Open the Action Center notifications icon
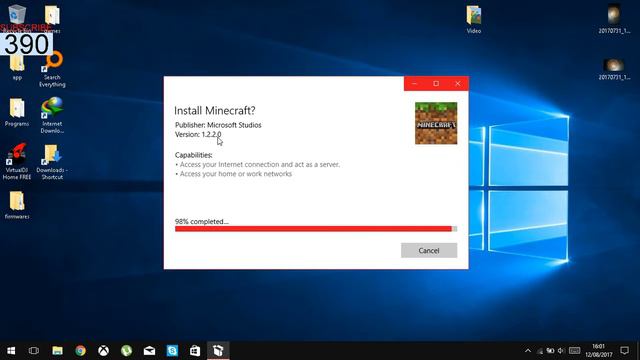The height and width of the screenshot is (360, 640). point(624,351)
